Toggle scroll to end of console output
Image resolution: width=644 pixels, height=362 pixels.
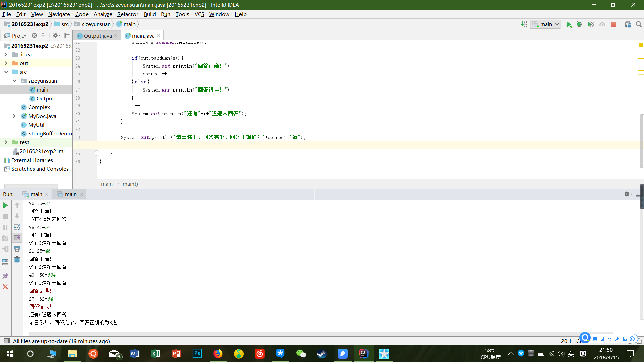click(17, 238)
